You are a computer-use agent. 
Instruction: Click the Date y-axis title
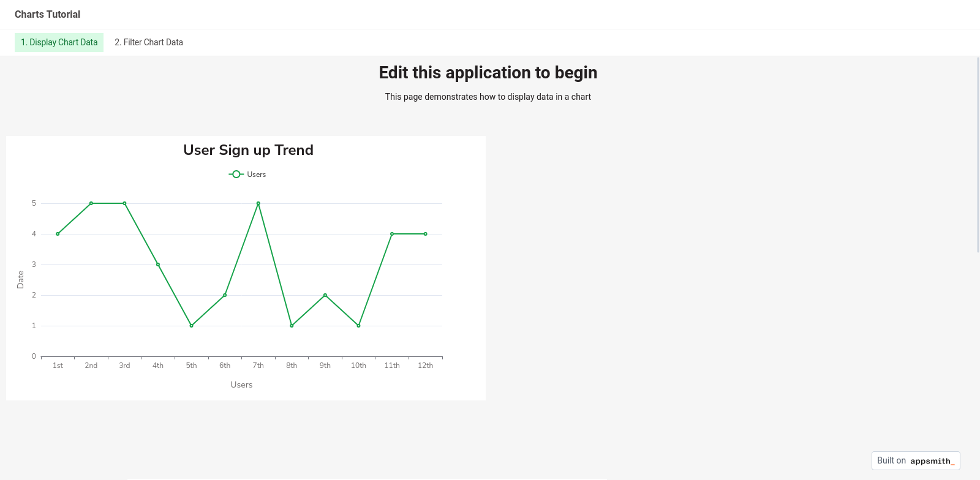click(20, 280)
